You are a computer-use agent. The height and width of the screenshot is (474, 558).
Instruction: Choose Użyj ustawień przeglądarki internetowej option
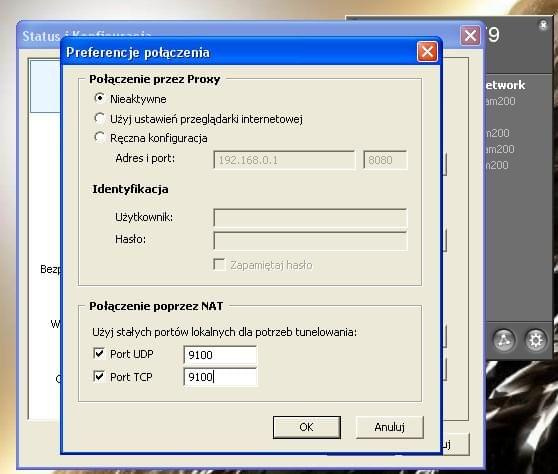click(99, 118)
